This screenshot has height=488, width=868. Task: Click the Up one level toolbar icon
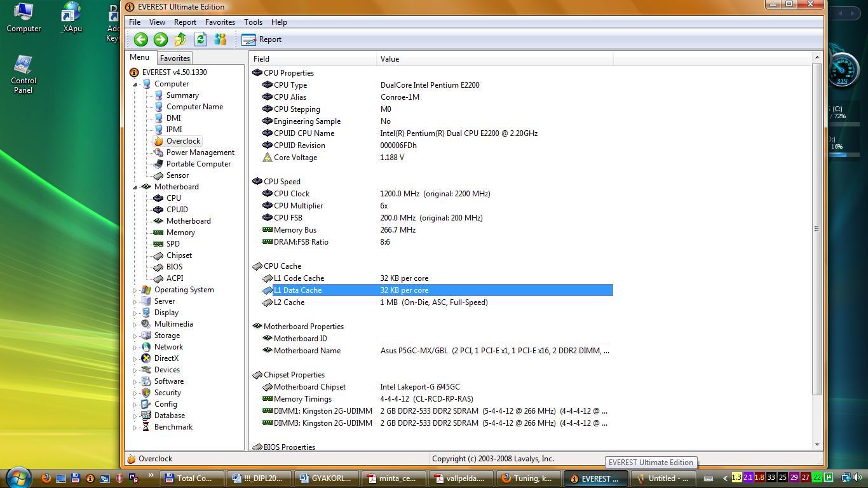[180, 39]
